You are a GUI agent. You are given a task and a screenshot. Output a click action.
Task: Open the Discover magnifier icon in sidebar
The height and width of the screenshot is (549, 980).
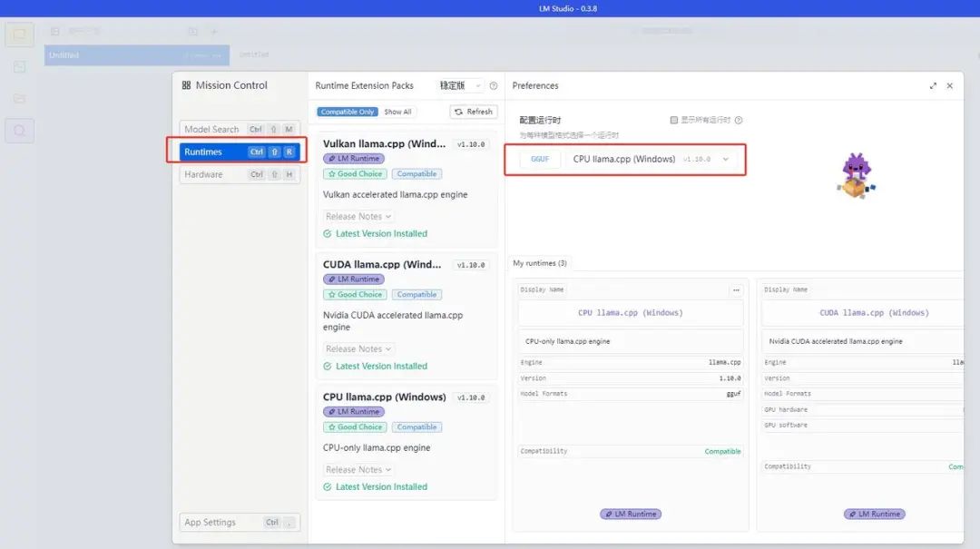(19, 131)
